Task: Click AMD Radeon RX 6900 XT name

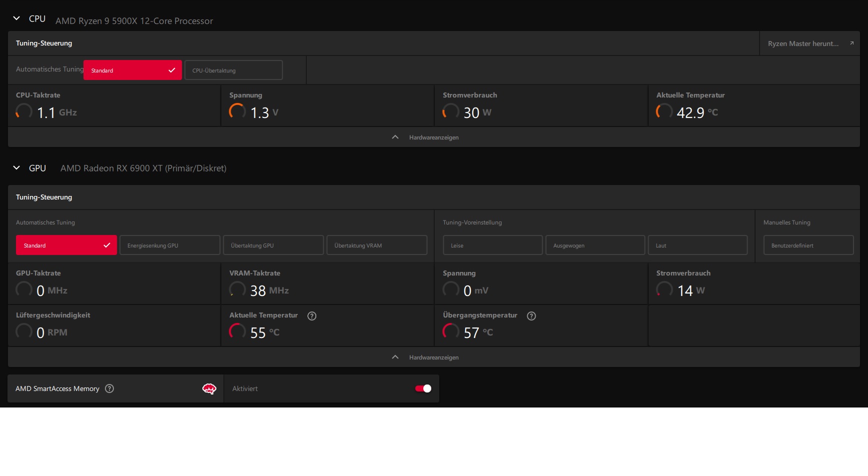Action: tap(143, 168)
